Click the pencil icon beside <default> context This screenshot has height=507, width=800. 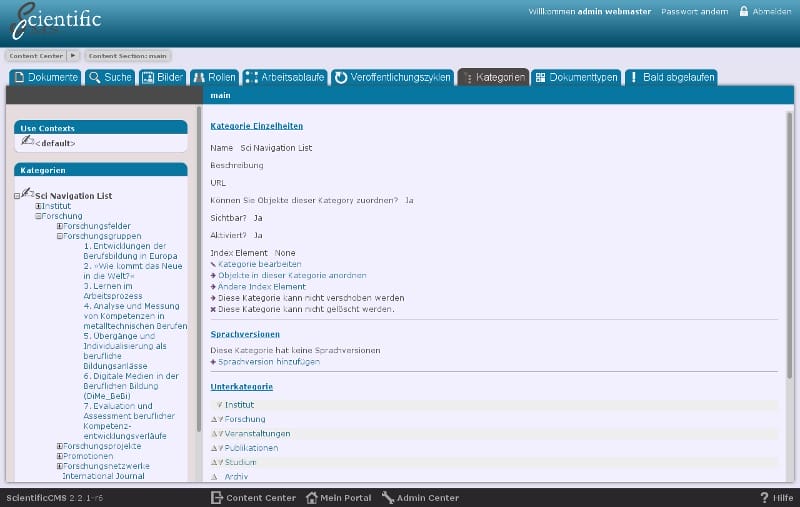(27, 141)
